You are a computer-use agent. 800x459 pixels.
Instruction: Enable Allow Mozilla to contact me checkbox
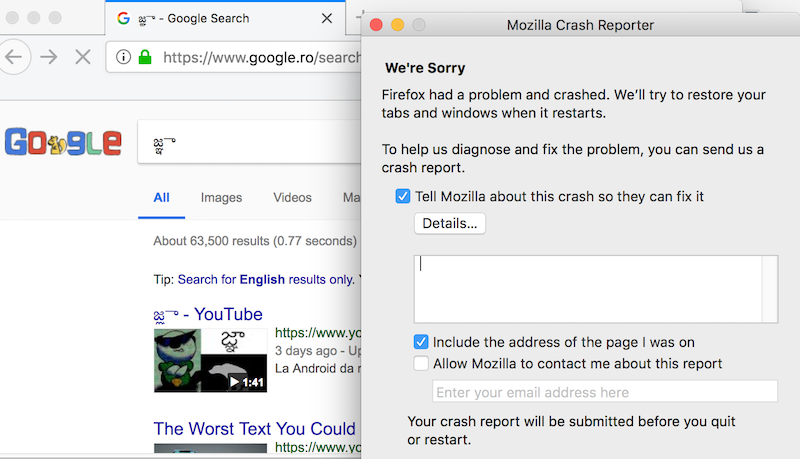click(x=421, y=363)
